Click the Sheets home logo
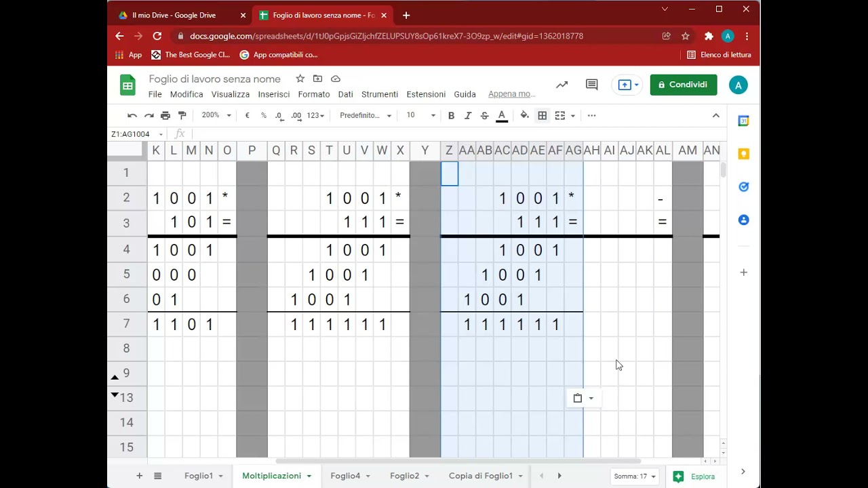Image resolution: width=868 pixels, height=488 pixels. [128, 85]
